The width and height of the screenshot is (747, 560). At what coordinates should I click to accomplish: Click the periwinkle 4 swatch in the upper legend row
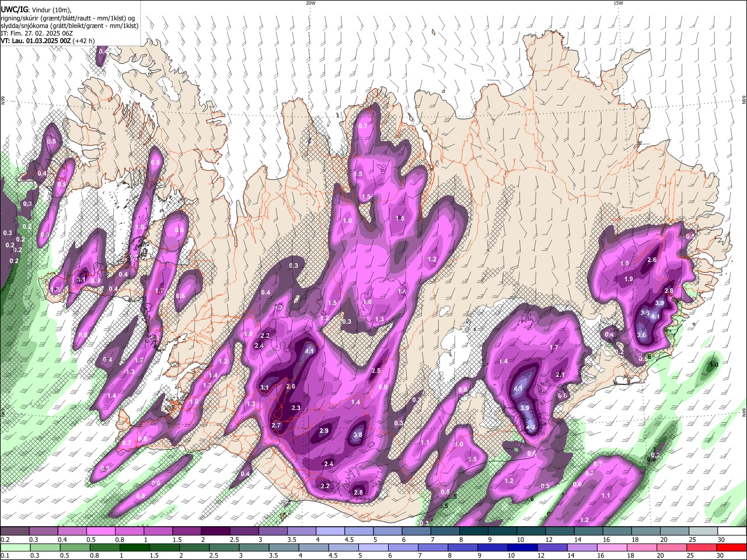click(x=330, y=531)
